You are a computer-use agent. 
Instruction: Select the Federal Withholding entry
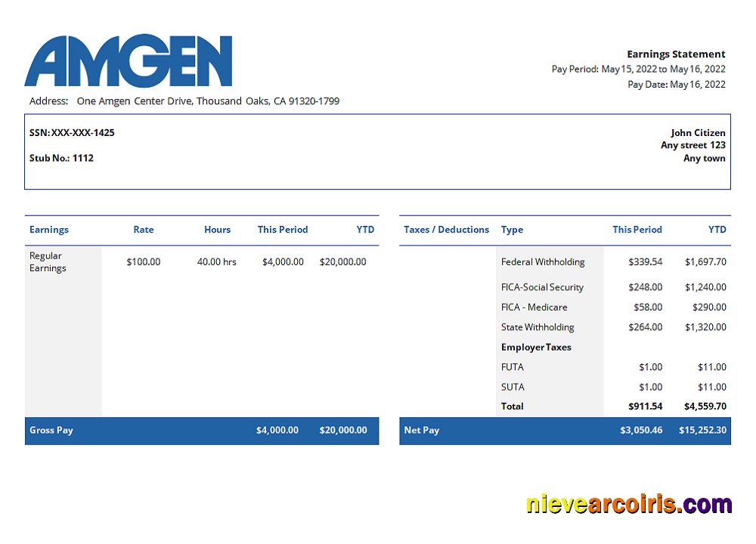(x=541, y=261)
